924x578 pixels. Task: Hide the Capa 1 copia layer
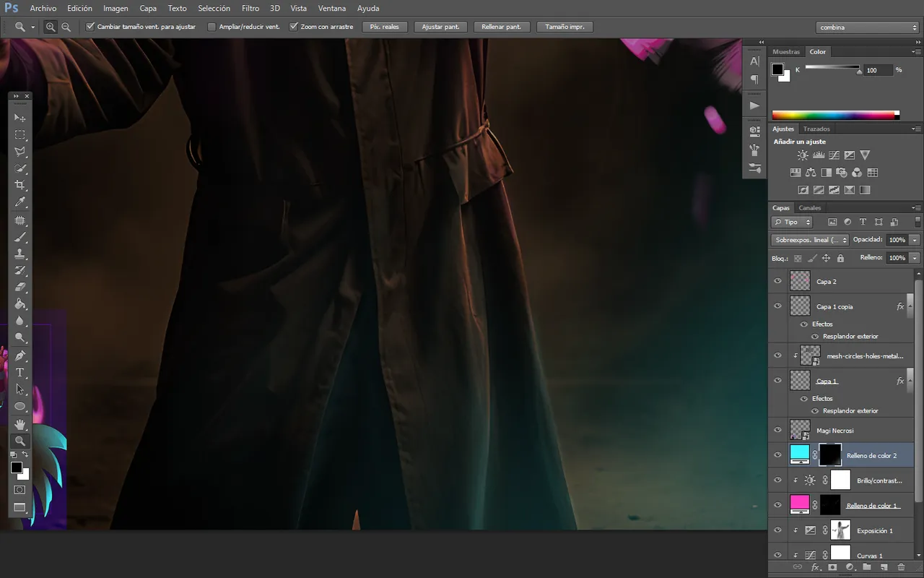tap(777, 306)
